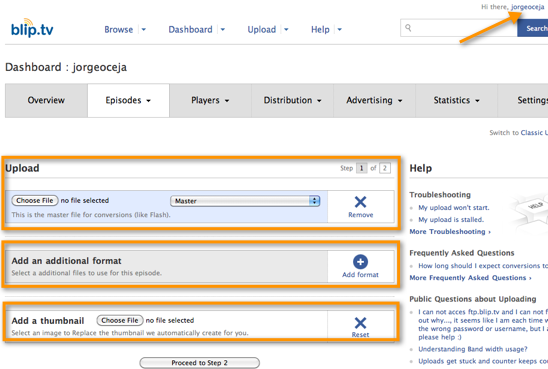The image size is (548, 369).
Task: Click step 2 indicator box
Action: pyautogui.click(x=385, y=168)
